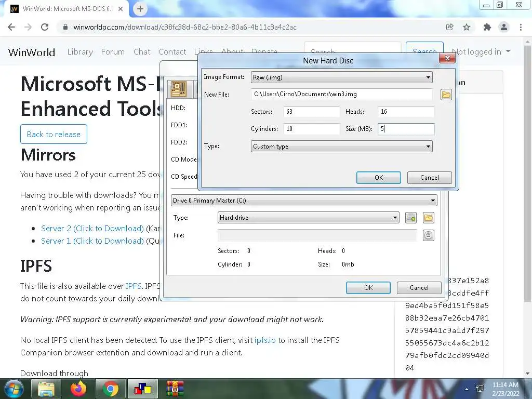Open the extensions puzzle icon
The height and width of the screenshot is (399, 532).
coord(487,27)
